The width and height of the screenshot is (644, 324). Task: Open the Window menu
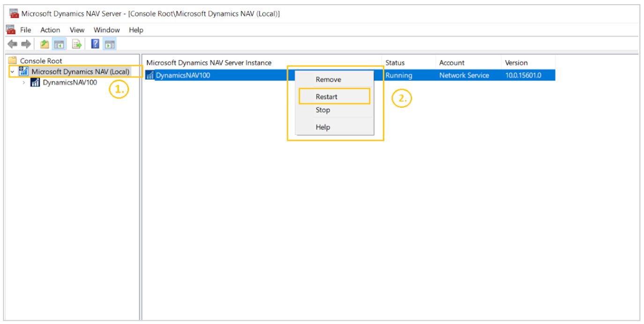106,29
